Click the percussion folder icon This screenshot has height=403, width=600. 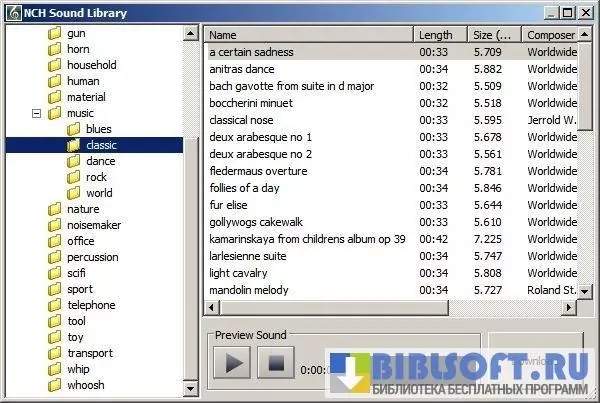55,257
